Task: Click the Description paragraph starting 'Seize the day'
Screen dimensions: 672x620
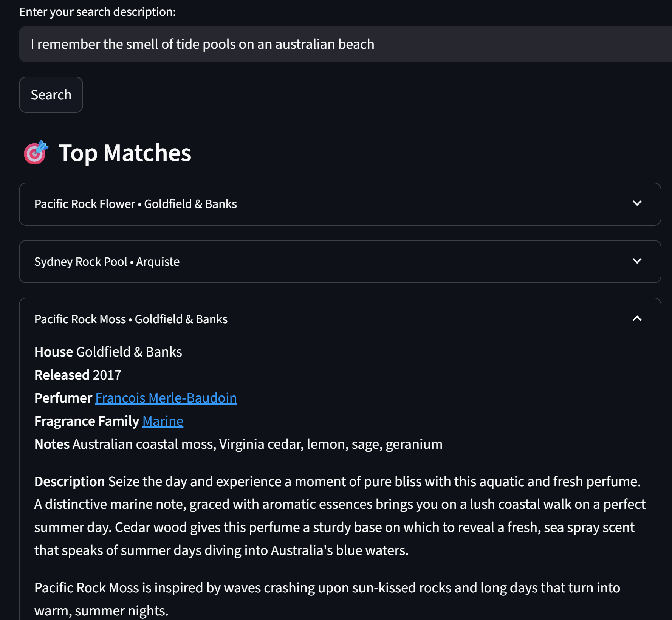Action: pyautogui.click(x=340, y=516)
